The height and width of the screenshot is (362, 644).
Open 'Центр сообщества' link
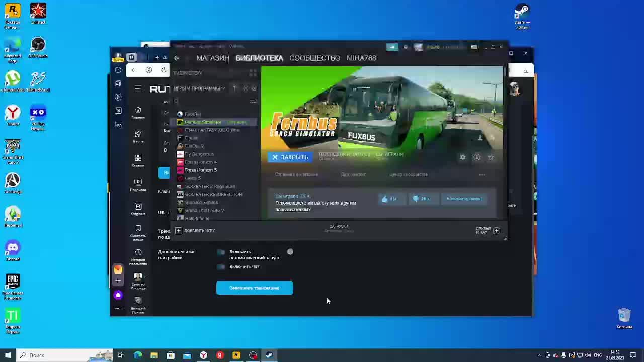409,174
